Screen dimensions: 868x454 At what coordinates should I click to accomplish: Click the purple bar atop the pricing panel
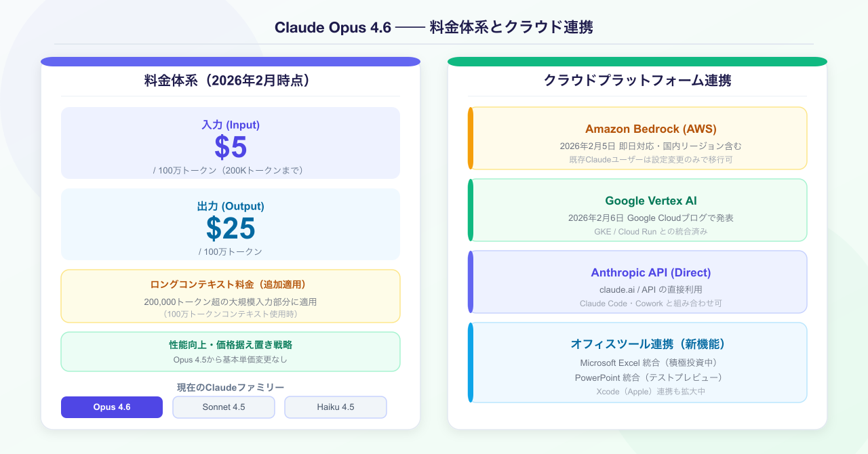pyautogui.click(x=231, y=62)
